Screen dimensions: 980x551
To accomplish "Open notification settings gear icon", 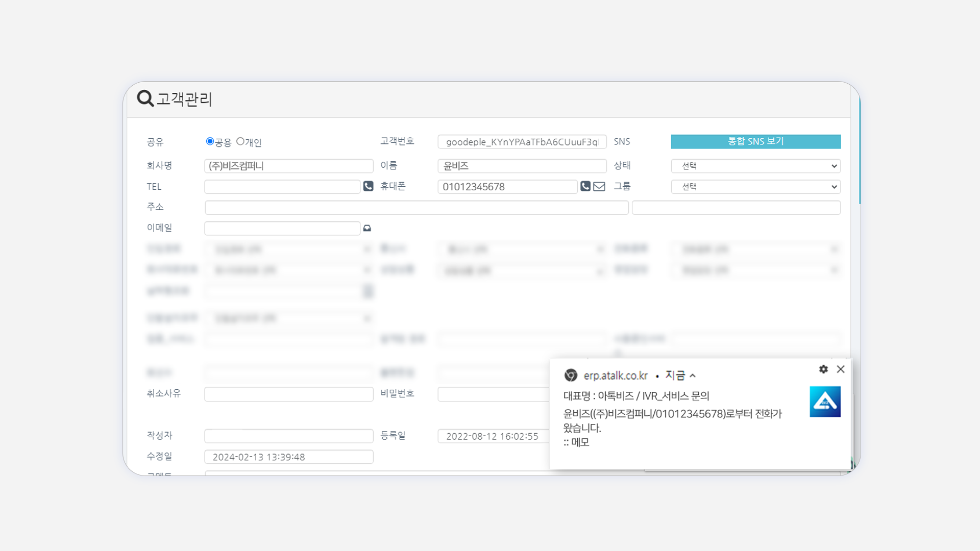I will tap(823, 369).
